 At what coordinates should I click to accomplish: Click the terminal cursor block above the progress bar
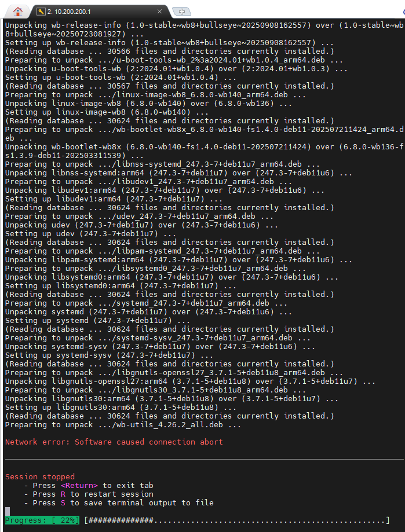[x=8, y=511]
